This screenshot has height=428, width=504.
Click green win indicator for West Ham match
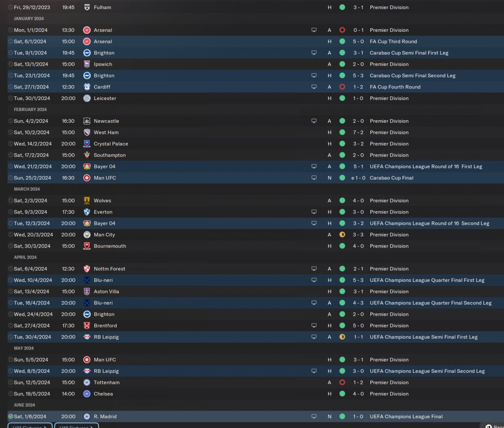pos(342,133)
